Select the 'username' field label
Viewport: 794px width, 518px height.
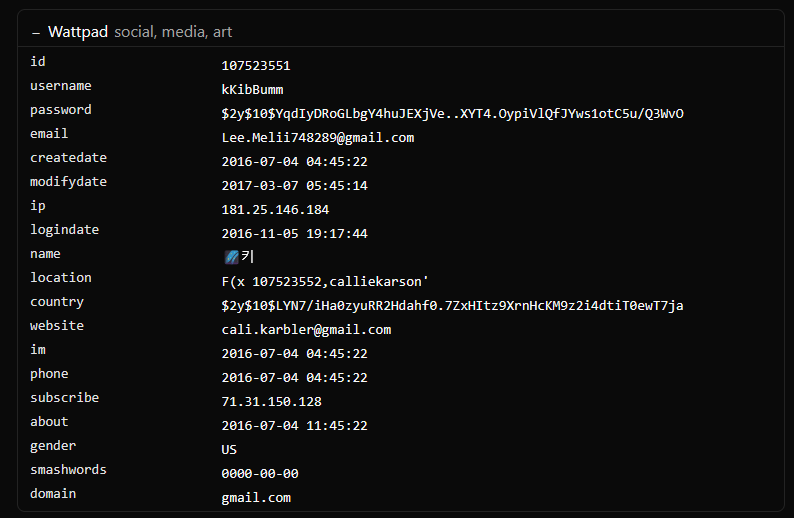(60, 86)
